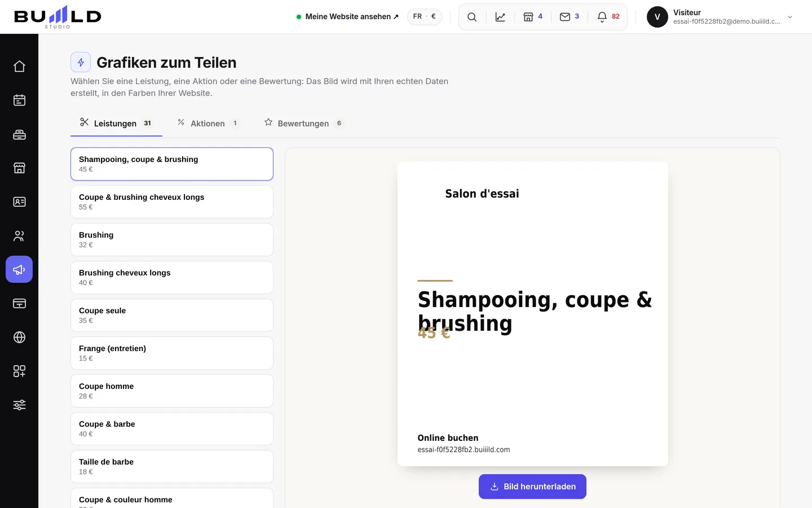Click the Salon d'essai graphic preview
Image resolution: width=812 pixels, height=508 pixels.
coord(533,314)
